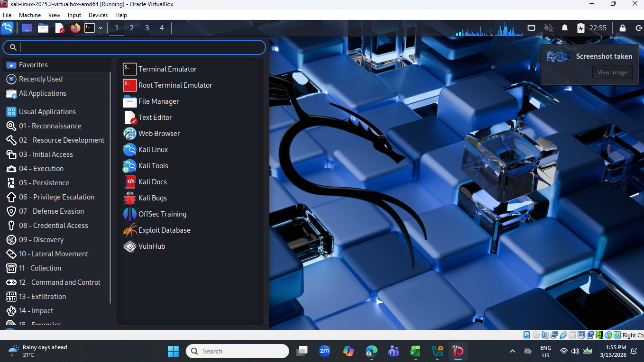Click the 22:55 panel clock

[x=598, y=28]
